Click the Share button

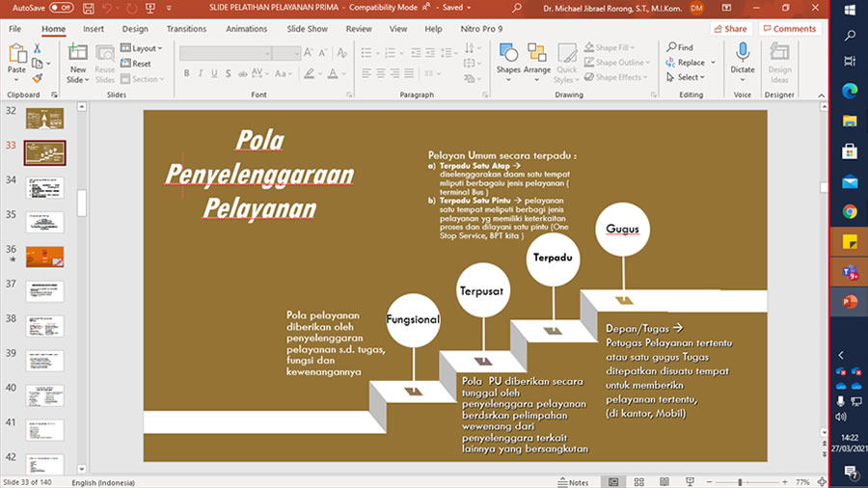(731, 29)
